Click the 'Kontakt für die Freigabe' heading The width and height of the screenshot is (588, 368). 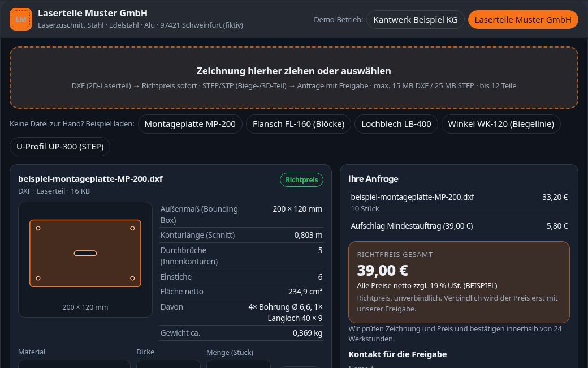(x=397, y=354)
